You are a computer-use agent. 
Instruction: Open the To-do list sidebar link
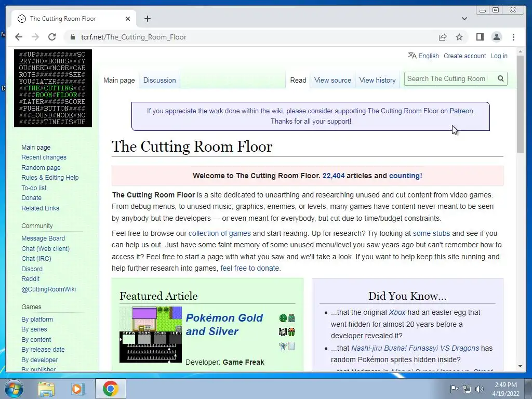tap(34, 188)
